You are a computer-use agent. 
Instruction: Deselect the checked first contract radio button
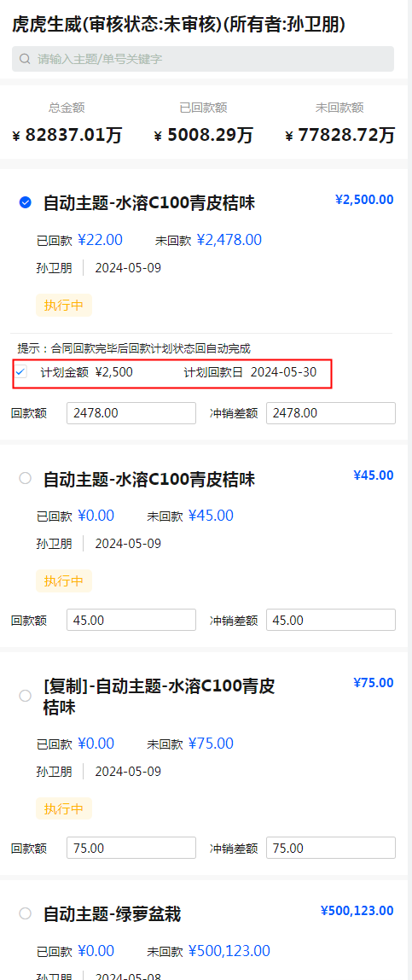tap(25, 202)
